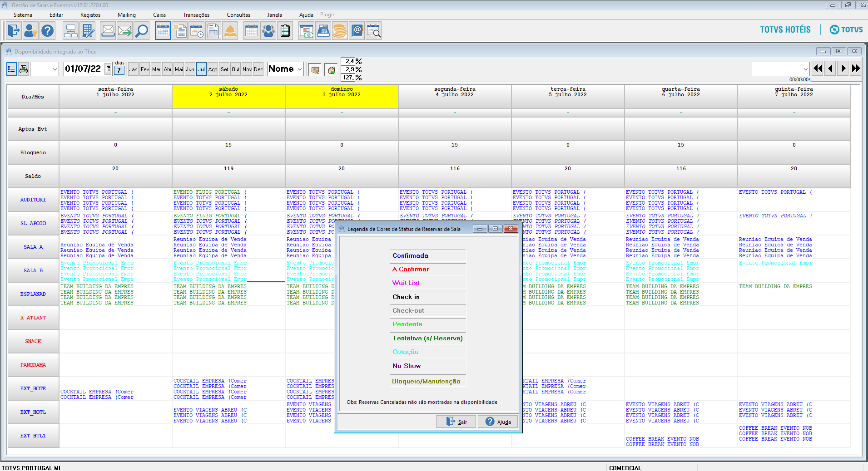Select the Dez month button

(x=258, y=69)
